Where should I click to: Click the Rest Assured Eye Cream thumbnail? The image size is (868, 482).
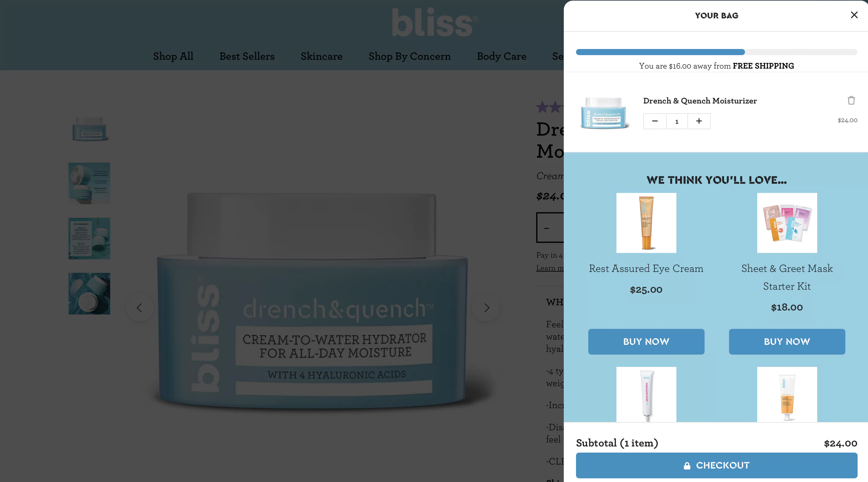point(646,223)
